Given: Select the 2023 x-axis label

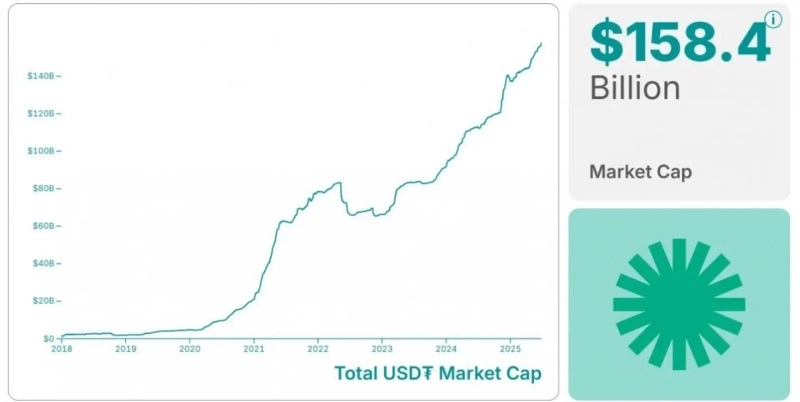Looking at the screenshot, I should tap(382, 349).
